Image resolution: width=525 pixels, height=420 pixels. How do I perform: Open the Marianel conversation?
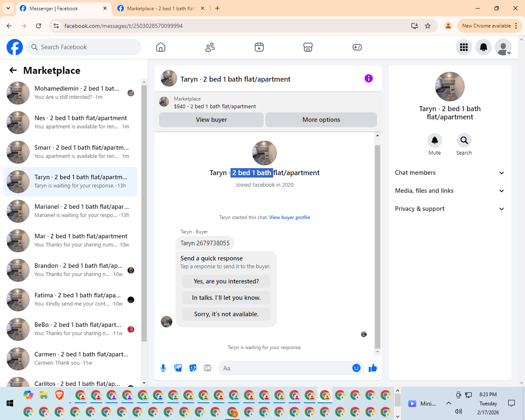tap(70, 211)
